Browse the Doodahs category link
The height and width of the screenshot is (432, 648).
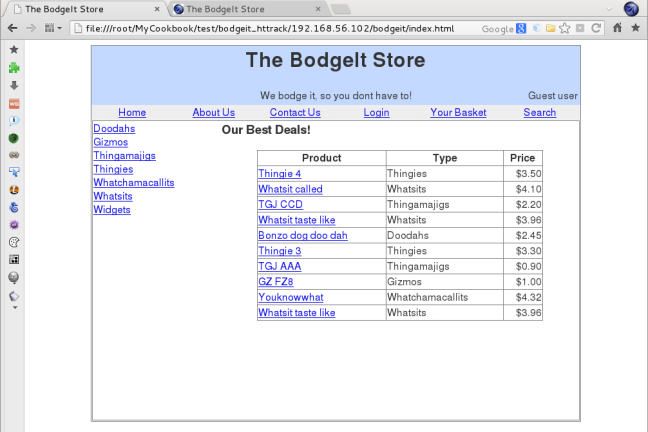pyautogui.click(x=114, y=129)
